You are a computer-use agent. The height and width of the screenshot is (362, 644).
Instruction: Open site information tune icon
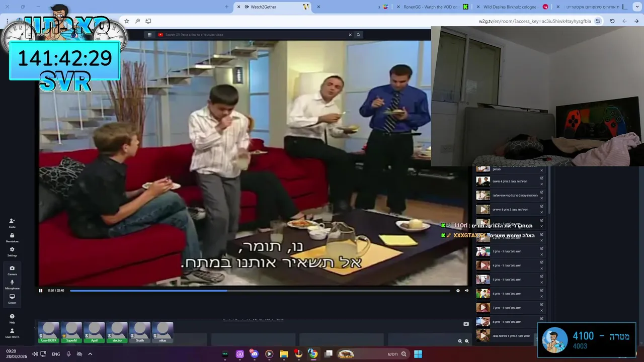click(598, 21)
